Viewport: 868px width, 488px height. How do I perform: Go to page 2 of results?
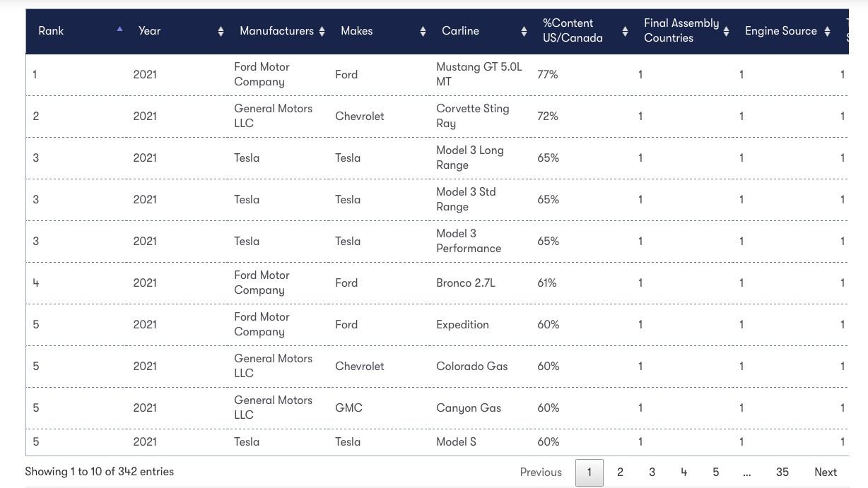click(x=620, y=472)
